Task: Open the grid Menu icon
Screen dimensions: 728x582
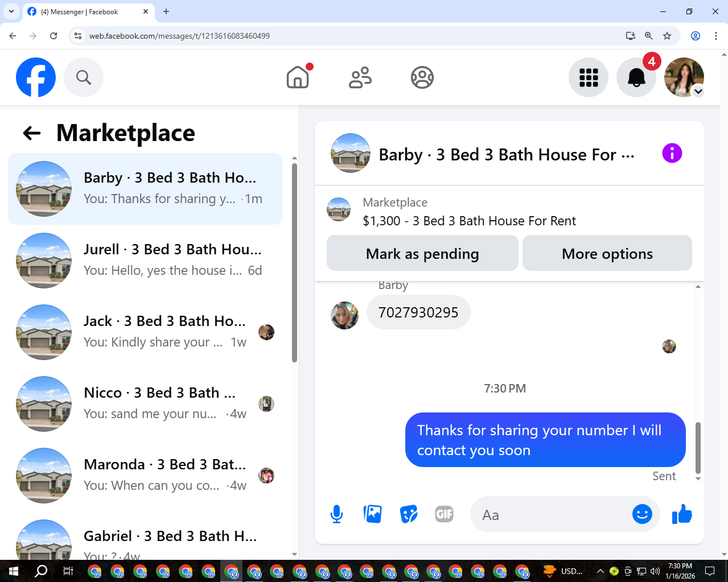Action: [589, 77]
